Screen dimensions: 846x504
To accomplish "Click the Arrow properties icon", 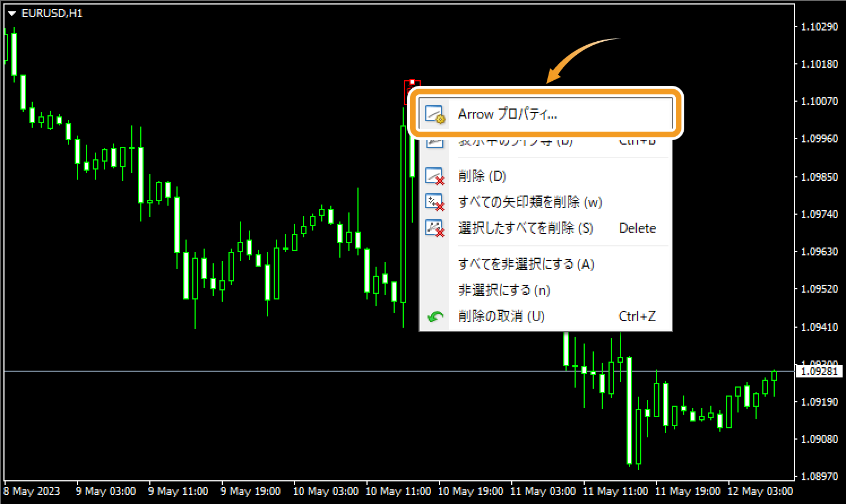I will click(435, 115).
